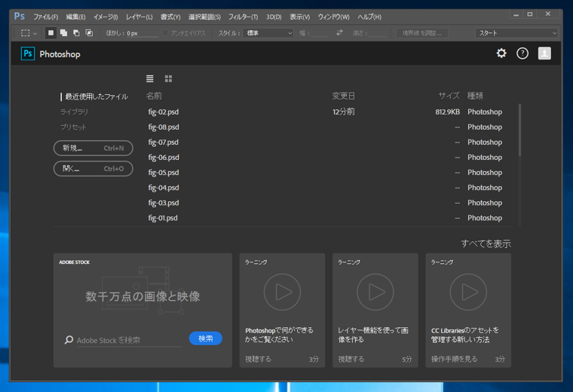This screenshot has height=392, width=573.
Task: Sort by 種類 column header
Action: 475,96
